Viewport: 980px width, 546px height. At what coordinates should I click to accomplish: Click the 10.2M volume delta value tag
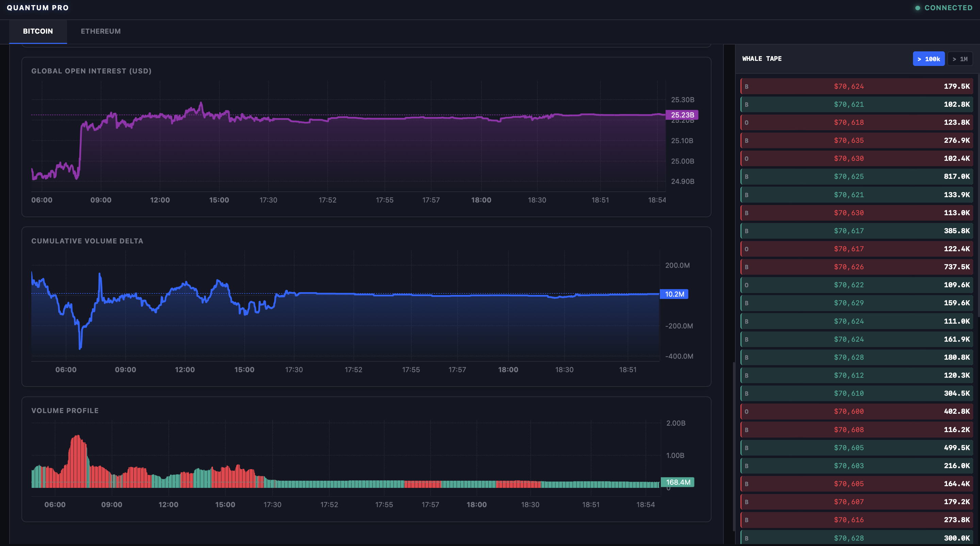[x=674, y=294]
